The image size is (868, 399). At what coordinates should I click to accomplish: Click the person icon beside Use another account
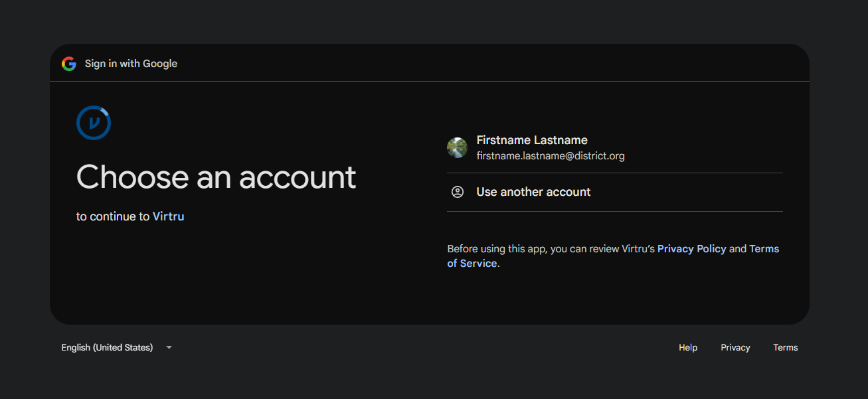click(x=458, y=192)
